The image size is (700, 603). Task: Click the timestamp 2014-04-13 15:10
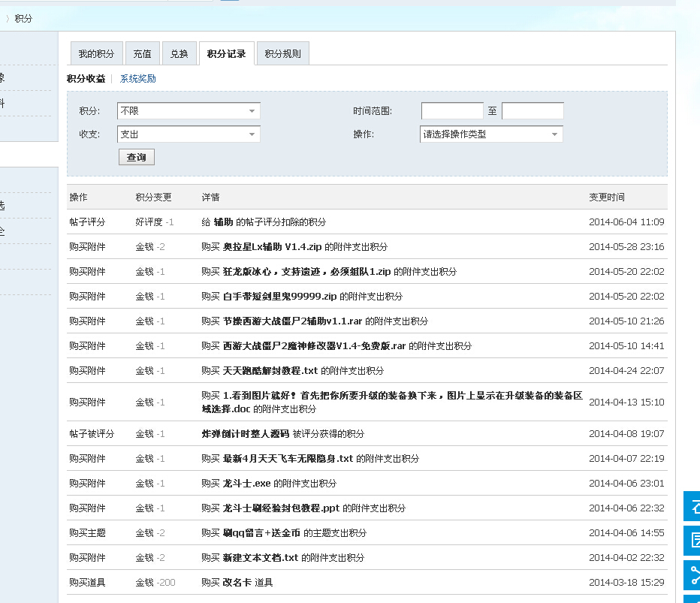(626, 403)
